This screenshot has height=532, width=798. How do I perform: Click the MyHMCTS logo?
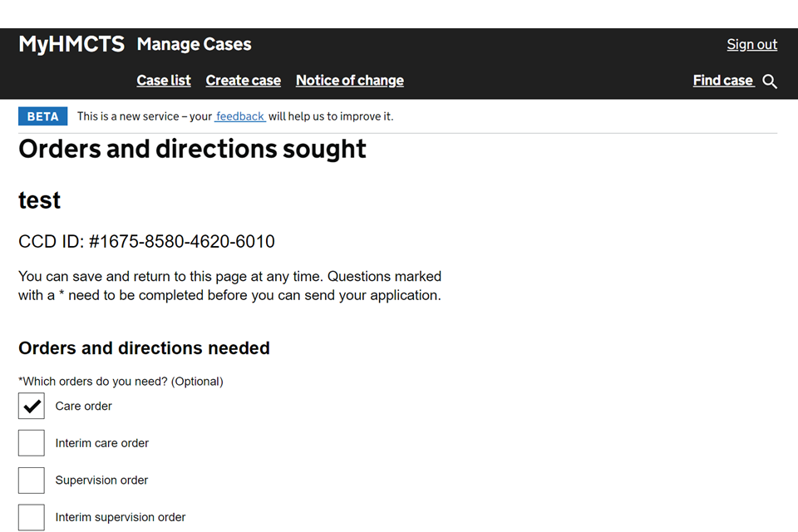pyautogui.click(x=71, y=44)
